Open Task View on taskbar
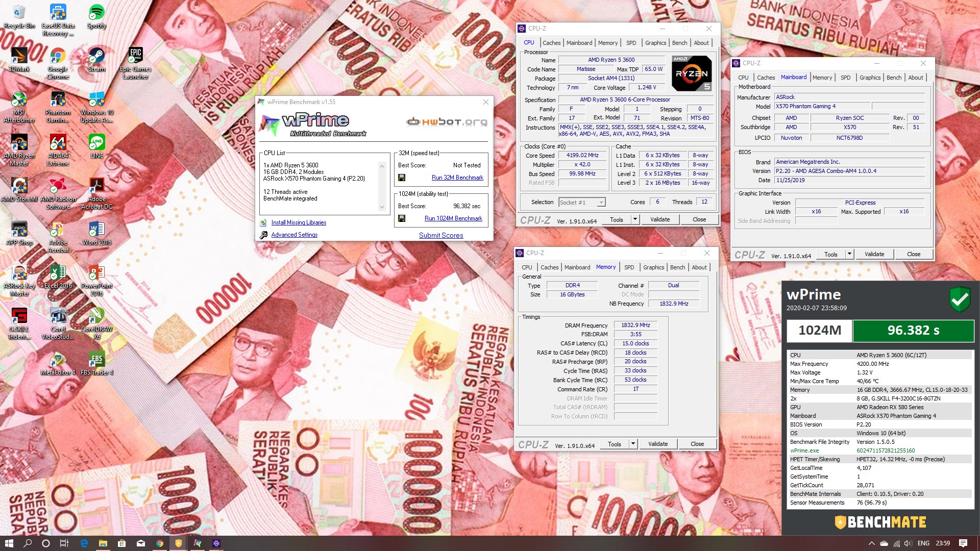The height and width of the screenshot is (551, 980). pos(64,543)
